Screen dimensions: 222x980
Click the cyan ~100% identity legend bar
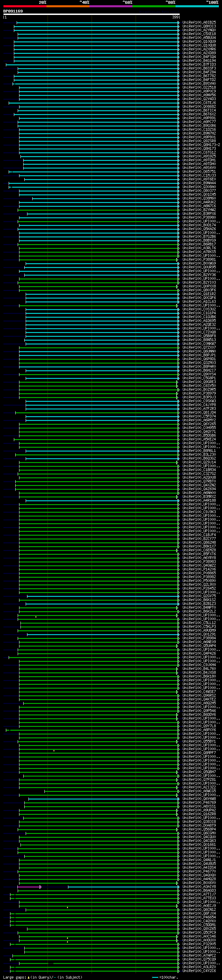tap(197, 7)
